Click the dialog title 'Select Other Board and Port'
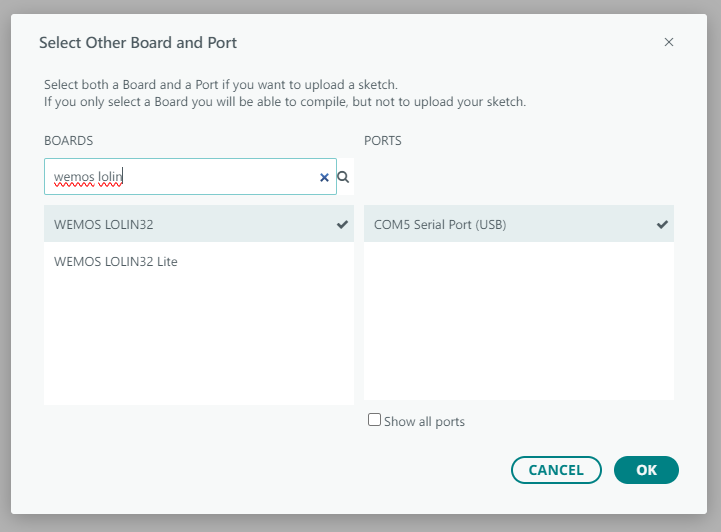The height and width of the screenshot is (532, 721). coord(138,43)
